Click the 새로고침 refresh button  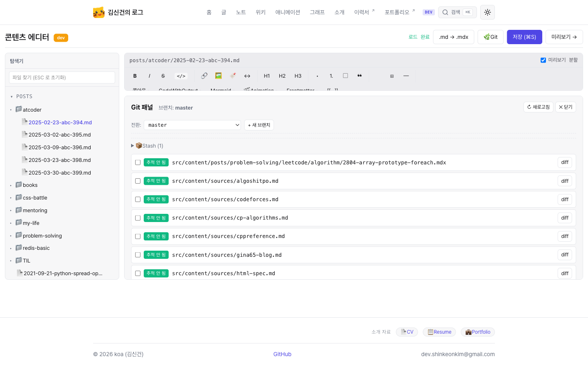point(538,107)
